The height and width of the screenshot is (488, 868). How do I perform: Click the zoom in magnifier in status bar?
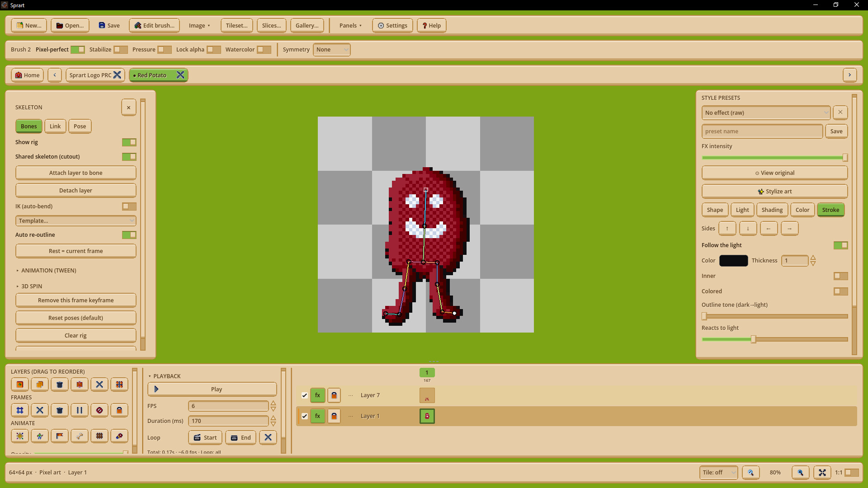[x=801, y=473]
